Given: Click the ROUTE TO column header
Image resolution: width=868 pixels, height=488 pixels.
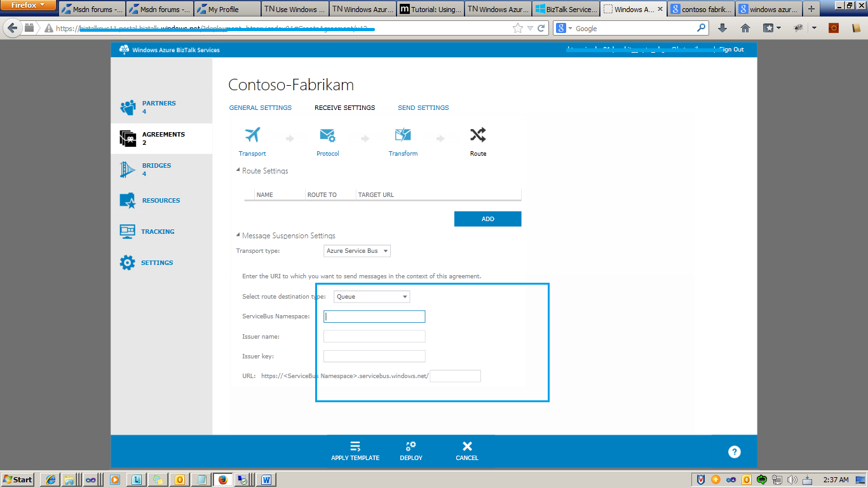Looking at the screenshot, I should tap(322, 195).
